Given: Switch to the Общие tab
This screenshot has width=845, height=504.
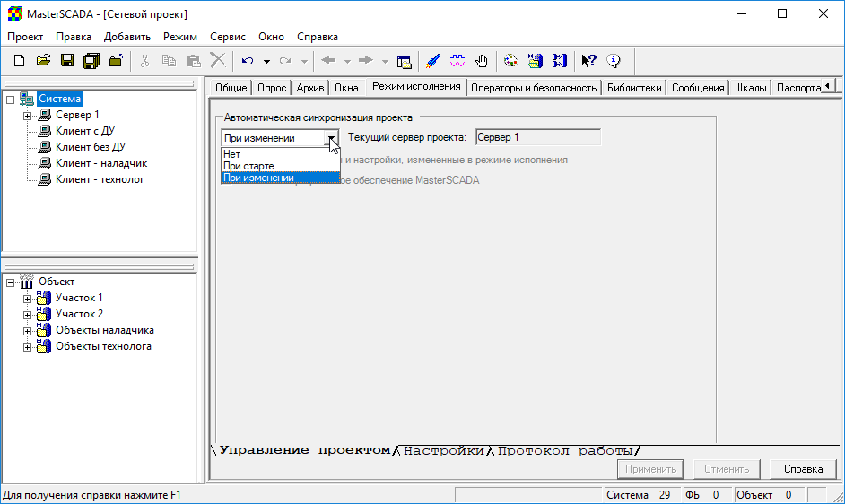Looking at the screenshot, I should (231, 88).
